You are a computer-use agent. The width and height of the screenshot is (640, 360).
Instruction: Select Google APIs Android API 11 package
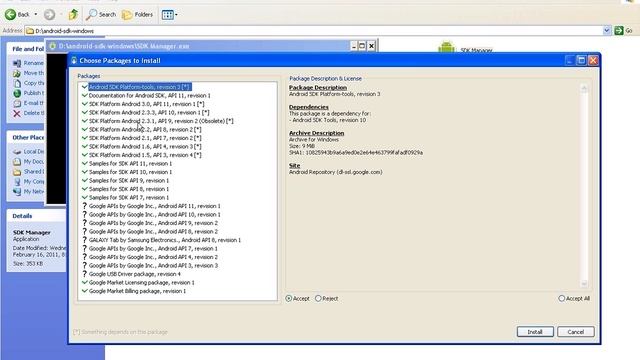[154, 206]
